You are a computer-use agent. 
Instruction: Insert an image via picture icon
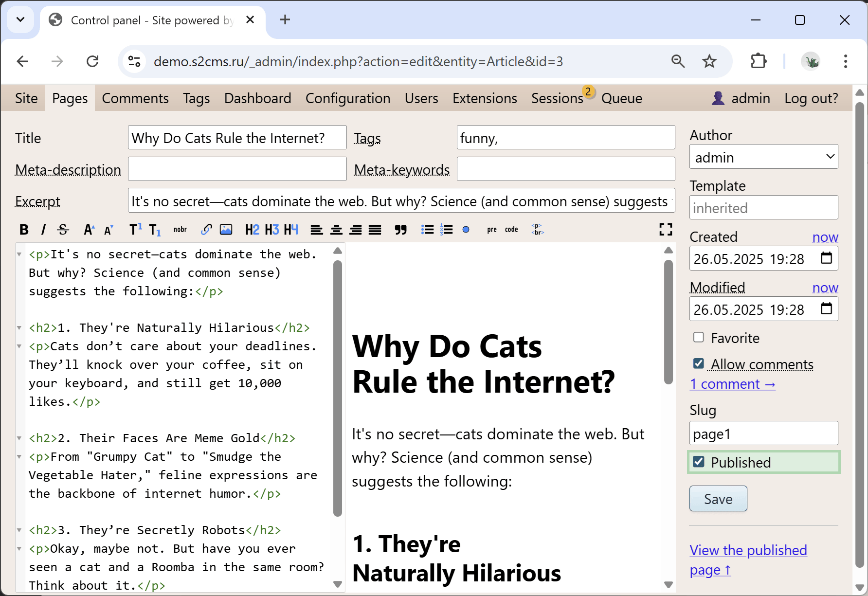tap(226, 230)
